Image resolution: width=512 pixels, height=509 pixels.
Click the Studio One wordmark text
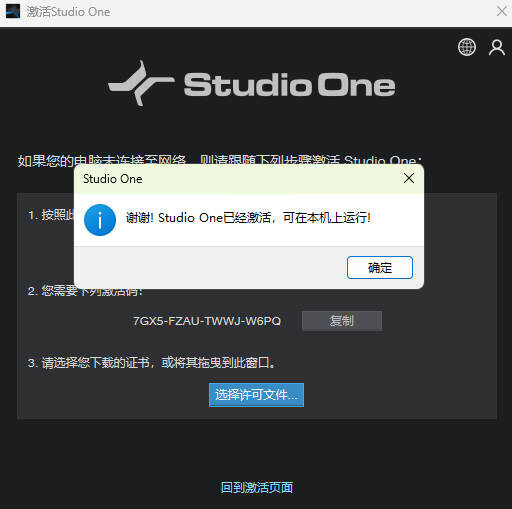click(289, 85)
